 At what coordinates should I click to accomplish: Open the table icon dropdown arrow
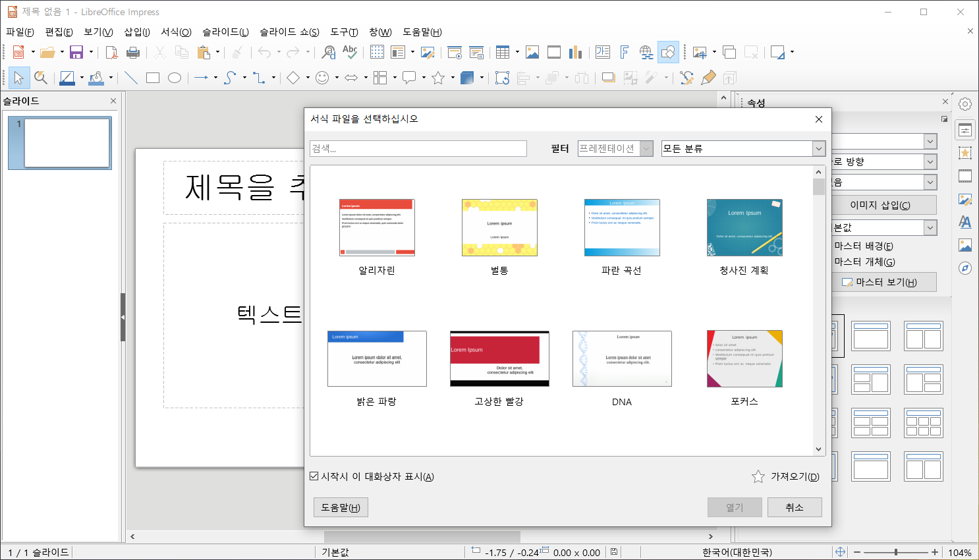[x=517, y=52]
